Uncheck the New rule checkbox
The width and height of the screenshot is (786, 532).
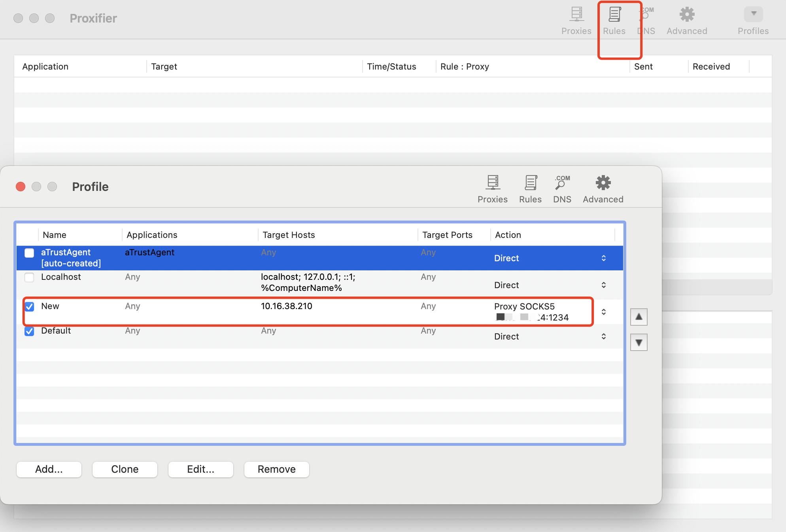pos(29,307)
